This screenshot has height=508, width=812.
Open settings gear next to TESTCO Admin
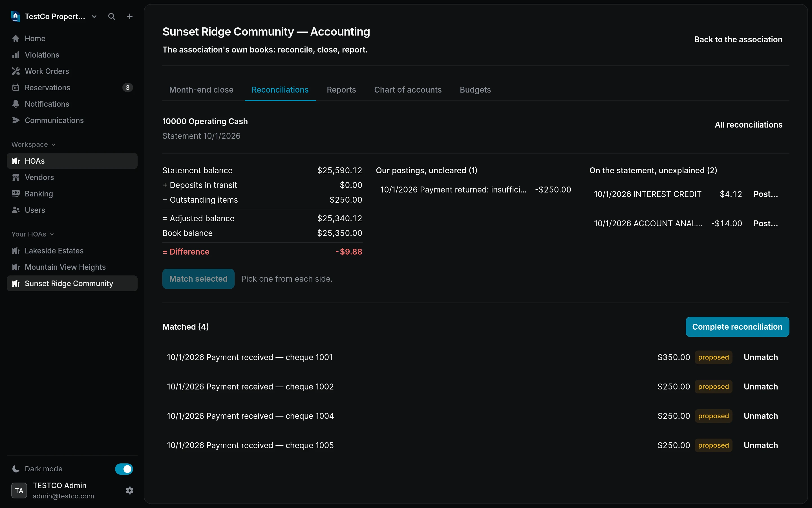129,491
